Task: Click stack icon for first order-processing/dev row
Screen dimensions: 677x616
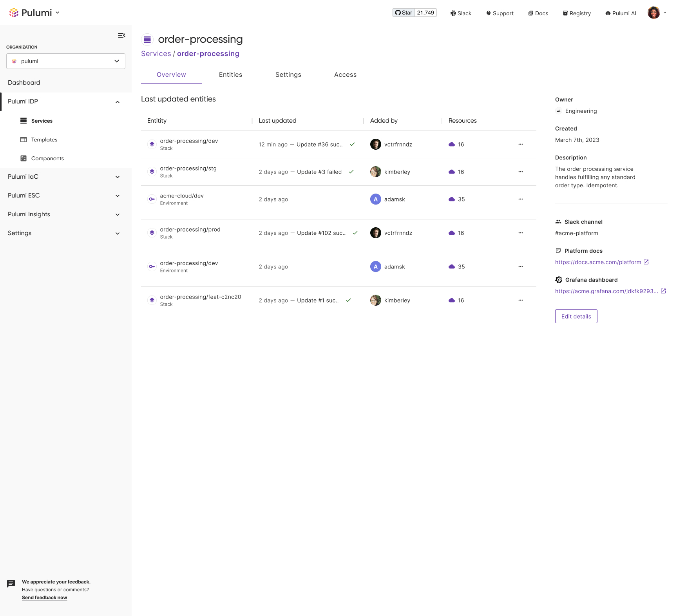Action: (152, 144)
